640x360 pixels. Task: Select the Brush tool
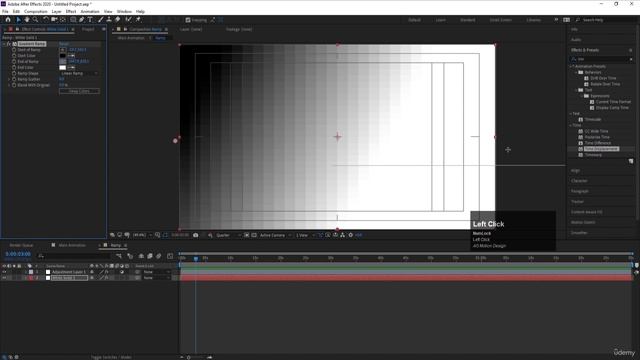tap(101, 20)
